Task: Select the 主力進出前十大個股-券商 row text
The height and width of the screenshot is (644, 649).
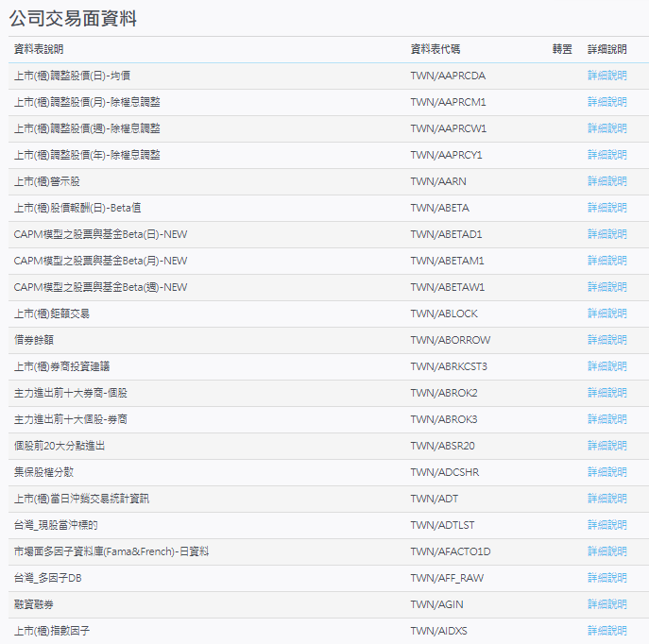Action: [71, 419]
